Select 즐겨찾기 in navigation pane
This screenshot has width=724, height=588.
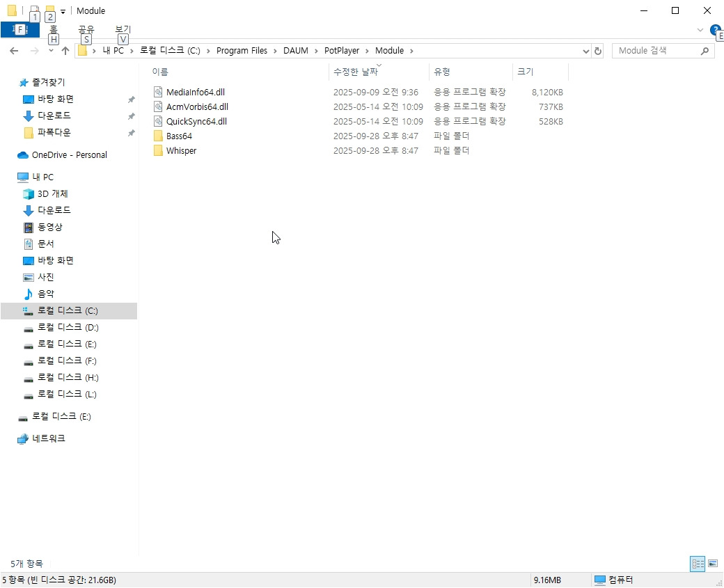pos(48,83)
